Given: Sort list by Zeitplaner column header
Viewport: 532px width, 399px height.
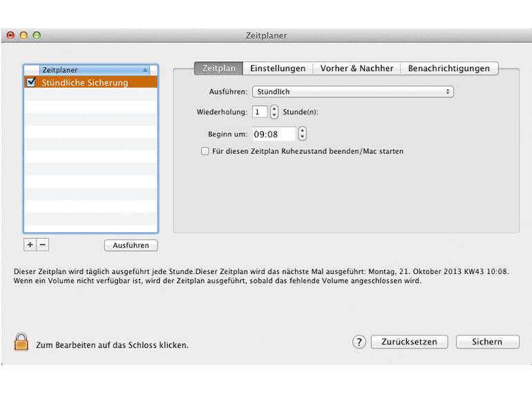Looking at the screenshot, I should click(x=95, y=70).
